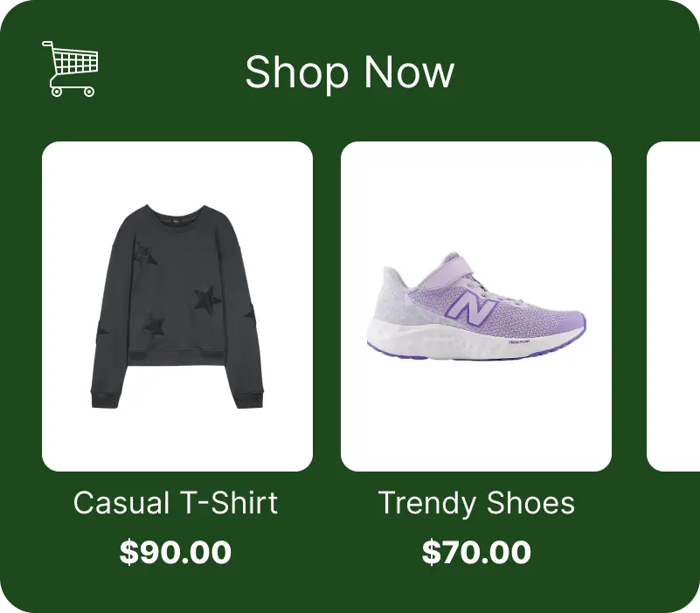Click the word Now in header
This screenshot has width=700, height=613.
point(408,72)
